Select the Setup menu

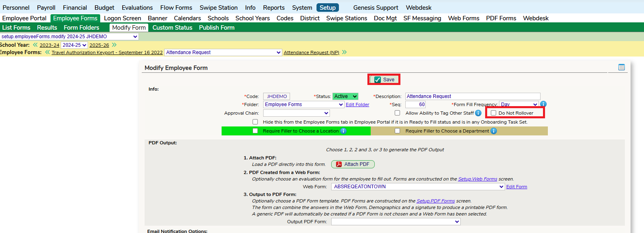coord(327,7)
